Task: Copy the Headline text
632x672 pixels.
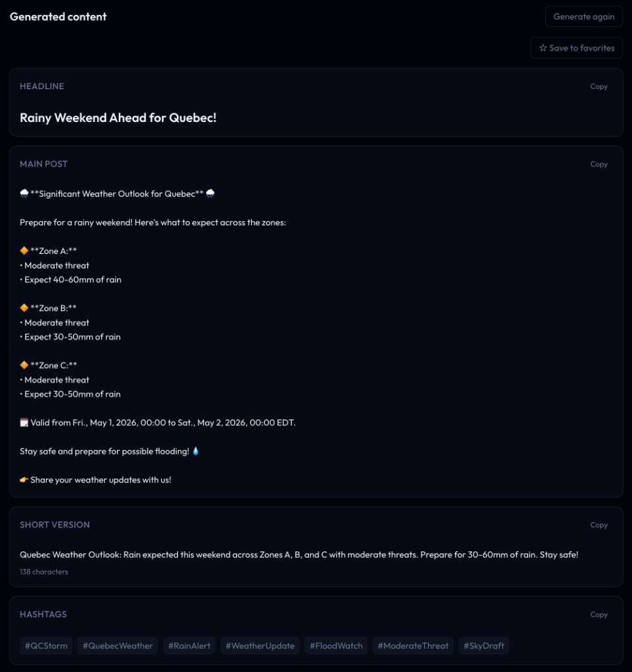Action: pyautogui.click(x=598, y=86)
